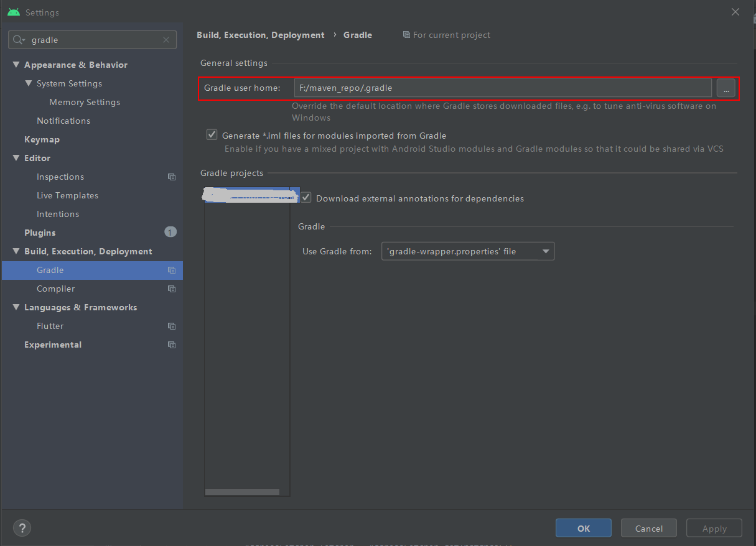Open the Use Gradle from dropdown
The image size is (756, 546).
tap(468, 251)
